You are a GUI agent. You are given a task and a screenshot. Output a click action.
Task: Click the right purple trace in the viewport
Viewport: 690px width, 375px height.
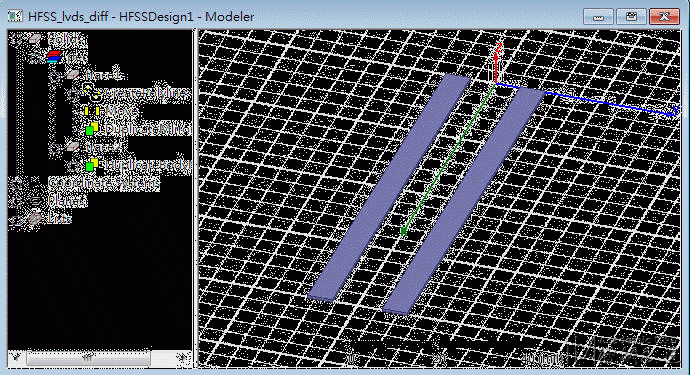pos(464,201)
